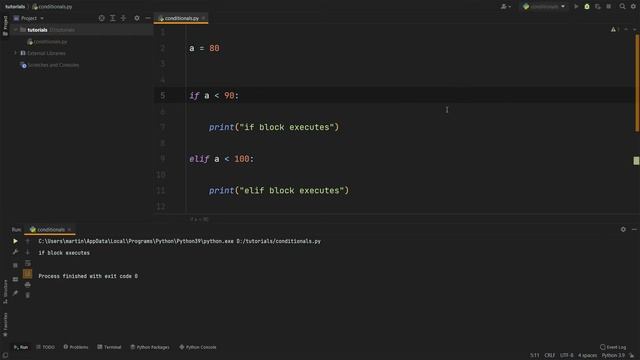Clear all Run console output
Image resolution: width=640 pixels, height=360 pixels.
[27, 295]
